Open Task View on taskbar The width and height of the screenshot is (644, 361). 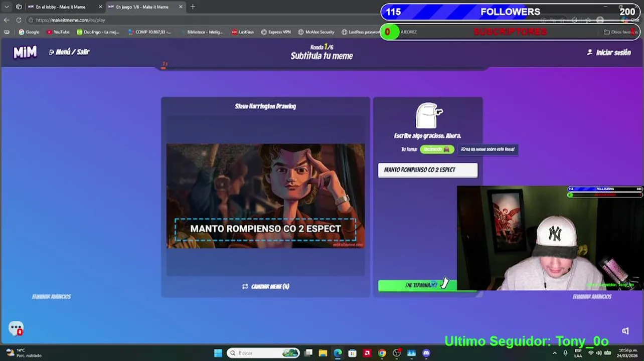pos(308,353)
